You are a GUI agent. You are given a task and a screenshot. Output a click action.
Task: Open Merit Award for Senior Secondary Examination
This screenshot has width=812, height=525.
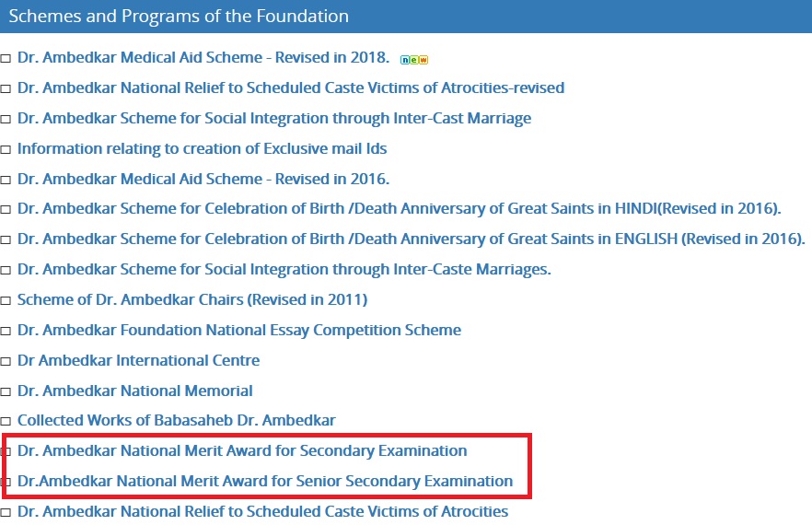coord(265,481)
